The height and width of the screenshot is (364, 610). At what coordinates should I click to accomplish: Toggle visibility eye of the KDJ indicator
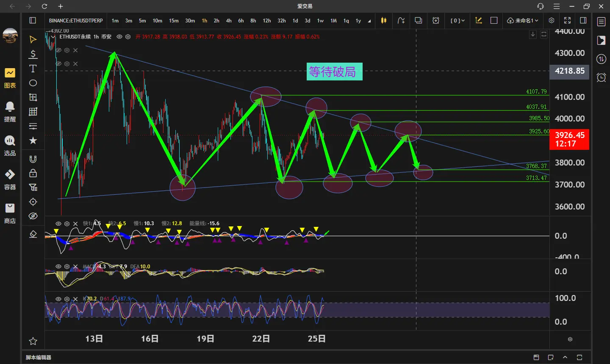[58, 299]
